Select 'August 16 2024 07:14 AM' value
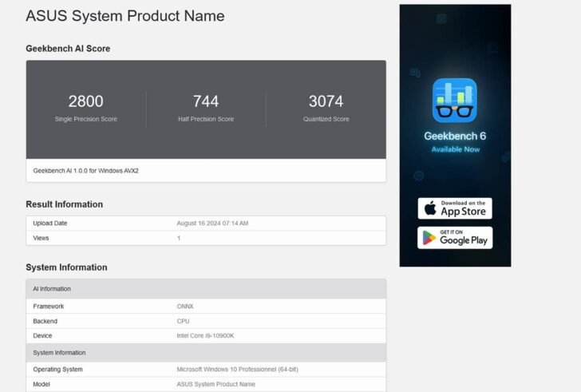The image size is (581, 392). point(212,223)
